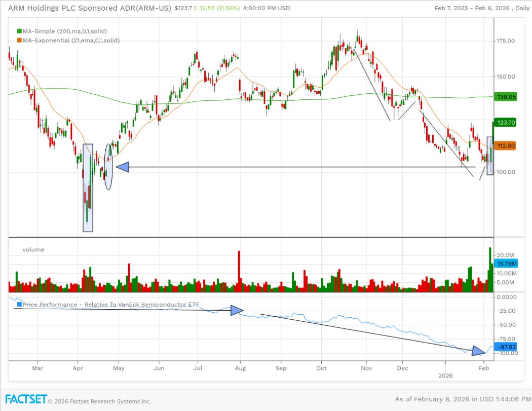Screen dimensions: 532x411
Task: Click the blue -87.82 relative performance tag
Action: (x=506, y=347)
